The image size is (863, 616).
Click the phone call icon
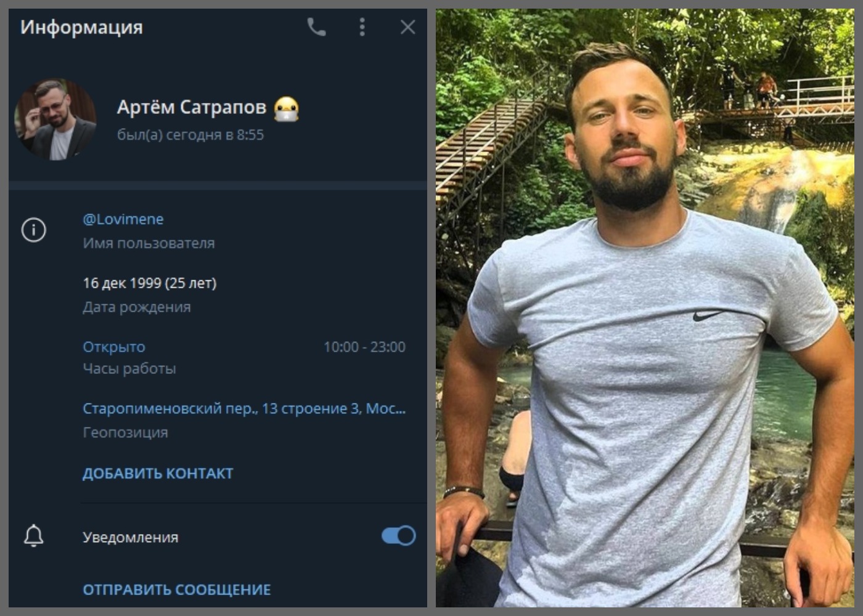click(316, 26)
